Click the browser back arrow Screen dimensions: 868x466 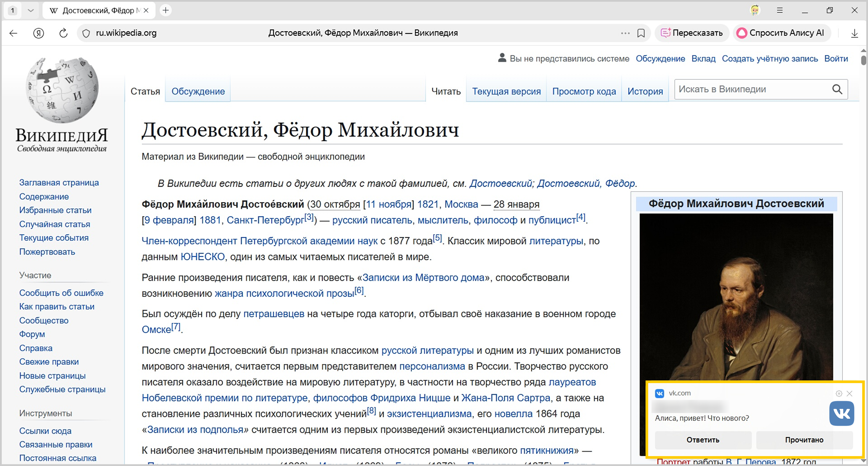tap(13, 33)
